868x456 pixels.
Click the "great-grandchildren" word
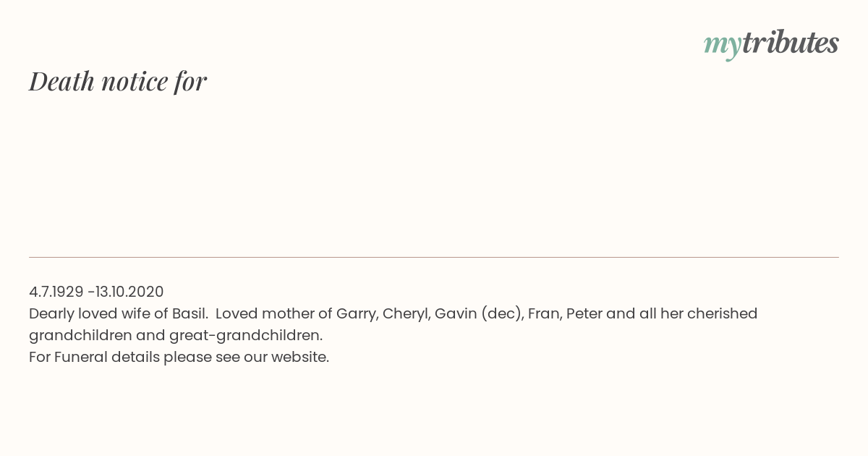(245, 335)
